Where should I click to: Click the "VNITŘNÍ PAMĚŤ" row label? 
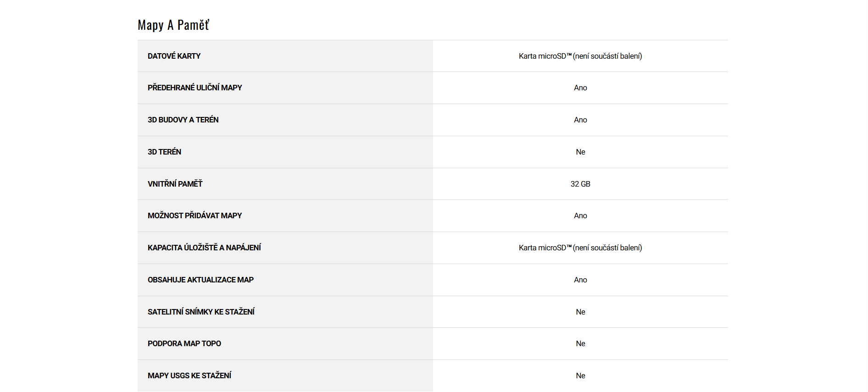(x=175, y=184)
